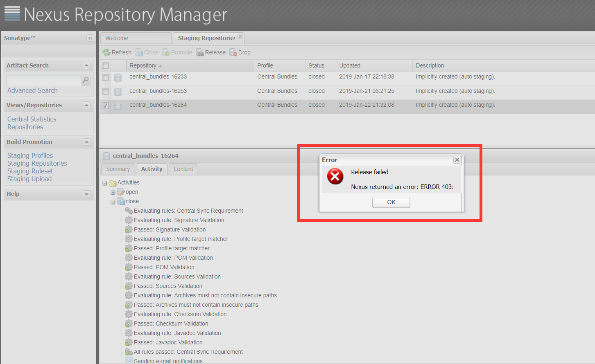Collapse the Artifact Search panel
The image size is (595, 364).
86,65
